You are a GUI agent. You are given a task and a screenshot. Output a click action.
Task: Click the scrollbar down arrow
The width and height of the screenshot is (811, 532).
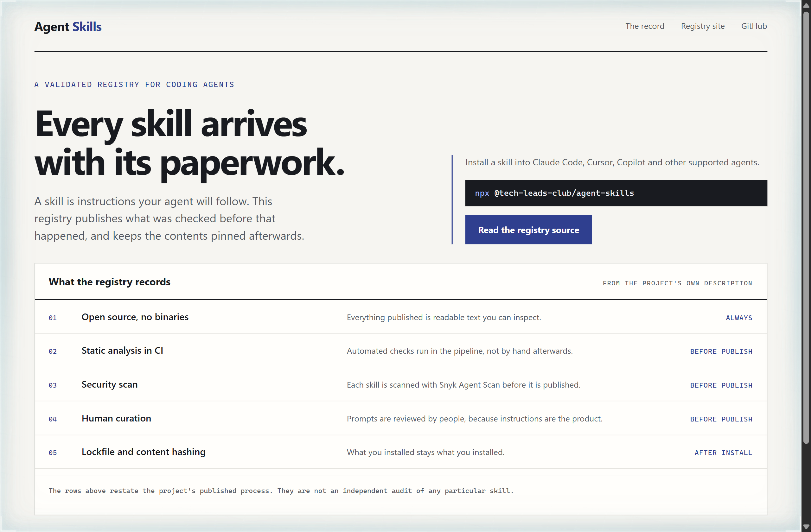point(806,527)
